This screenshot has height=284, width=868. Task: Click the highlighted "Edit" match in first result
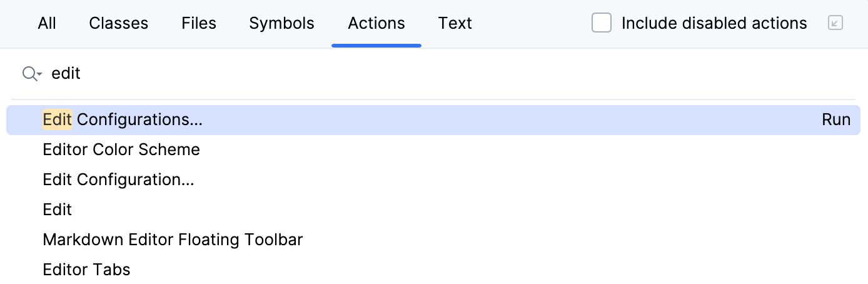pyautogui.click(x=58, y=120)
